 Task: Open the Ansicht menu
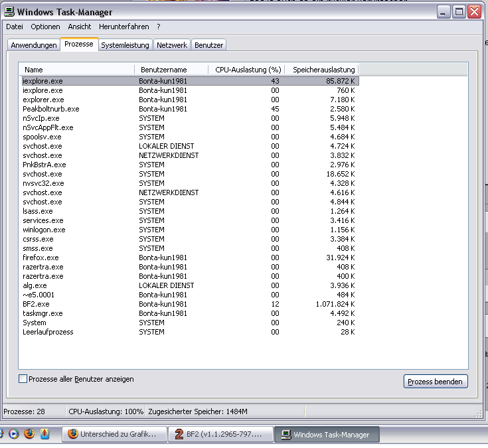(x=80, y=27)
